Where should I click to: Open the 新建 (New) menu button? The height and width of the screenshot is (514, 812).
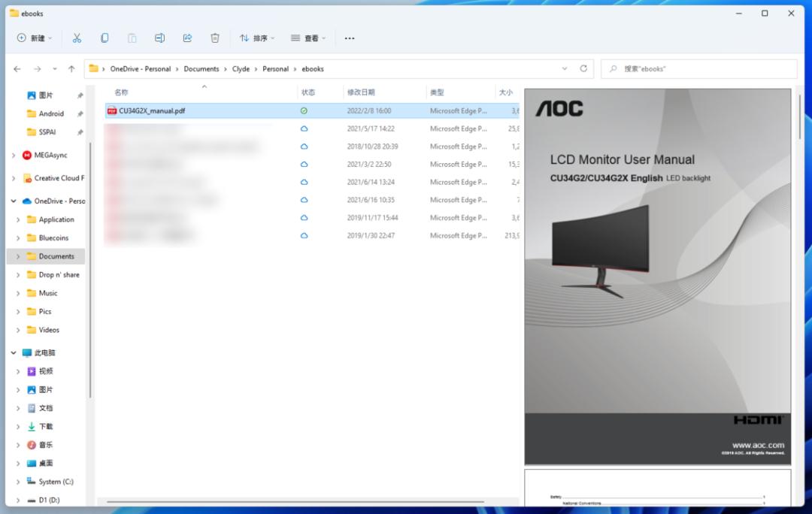click(x=34, y=38)
